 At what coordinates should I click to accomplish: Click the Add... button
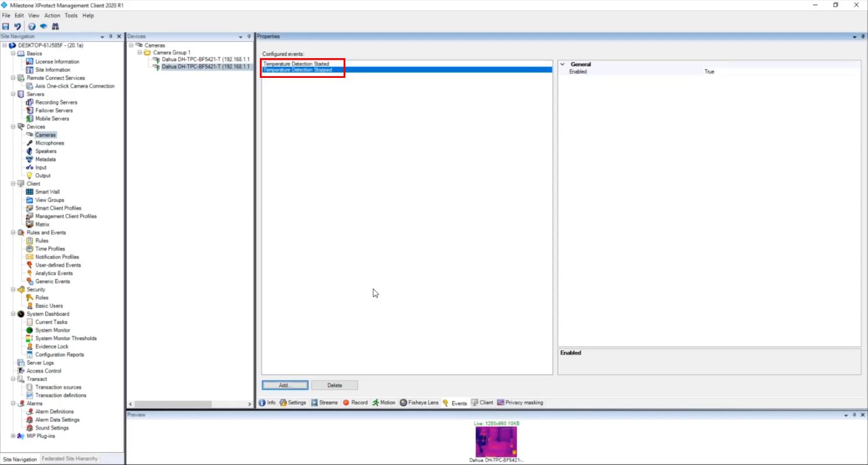coord(285,385)
